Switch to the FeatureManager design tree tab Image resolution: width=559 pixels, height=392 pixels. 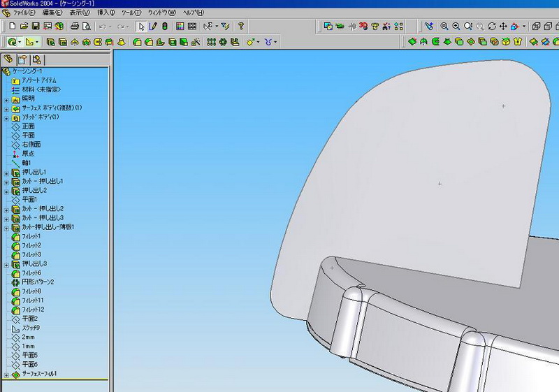[x=8, y=59]
